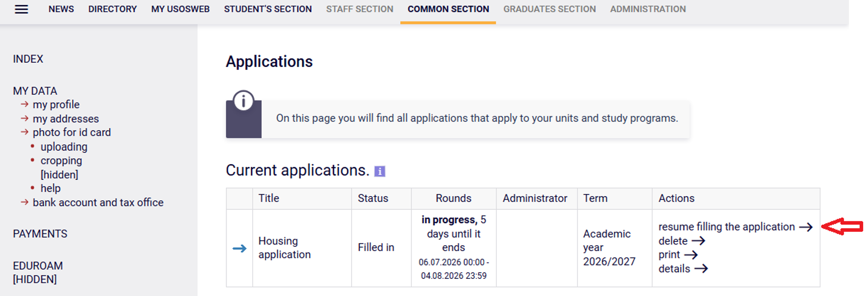
Task: Select bank account and tax office
Action: point(98,202)
